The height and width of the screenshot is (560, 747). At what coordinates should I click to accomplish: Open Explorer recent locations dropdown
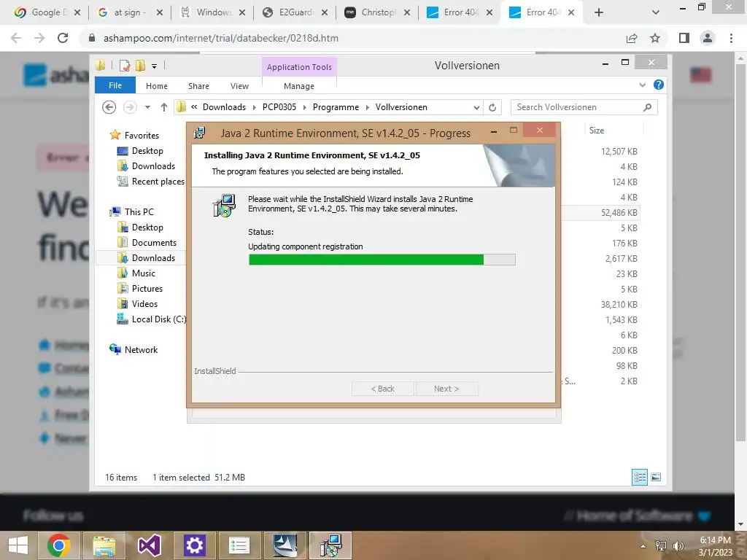[147, 108]
